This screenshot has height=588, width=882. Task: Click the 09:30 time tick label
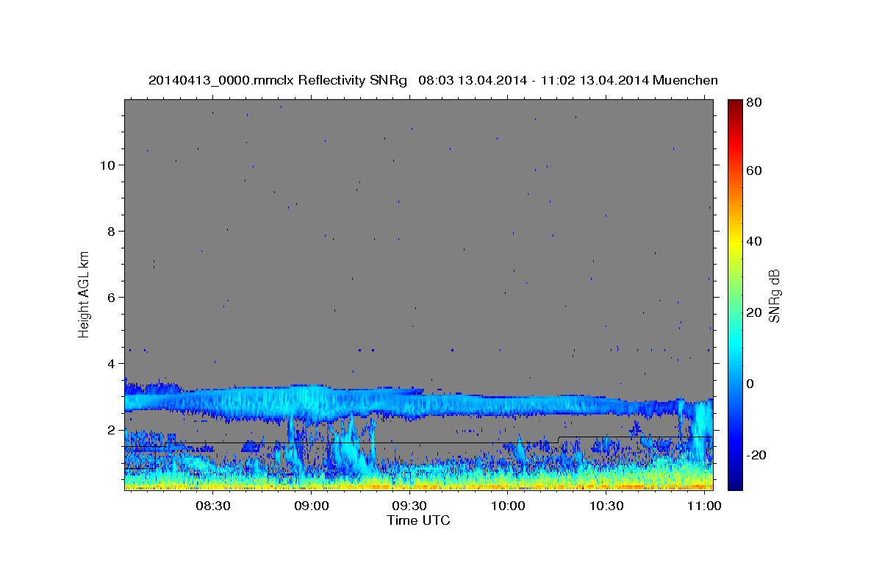tap(409, 507)
